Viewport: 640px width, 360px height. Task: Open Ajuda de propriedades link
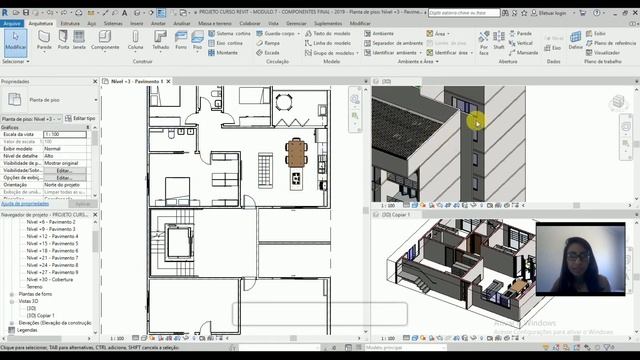pos(25,204)
